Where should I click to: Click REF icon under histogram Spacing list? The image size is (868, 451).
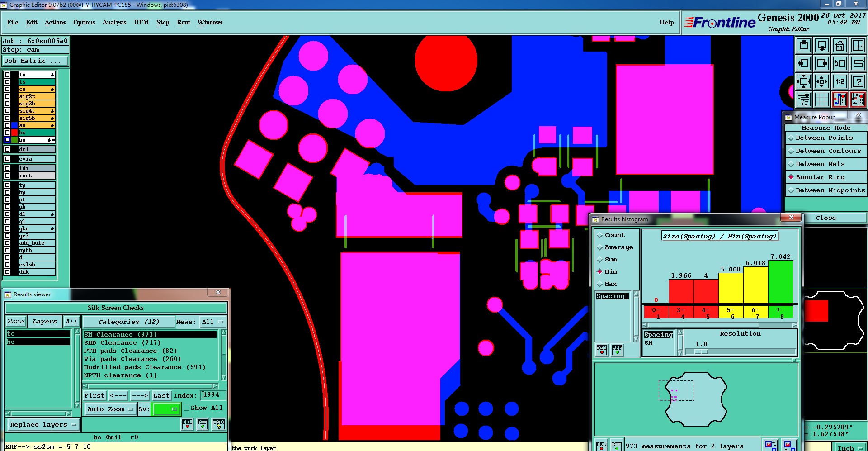[617, 350]
